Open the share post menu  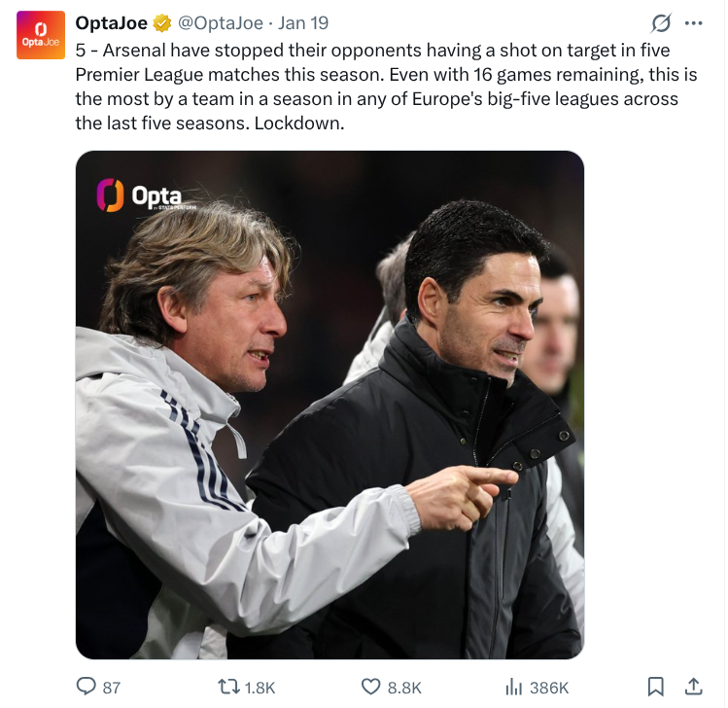tap(694, 687)
